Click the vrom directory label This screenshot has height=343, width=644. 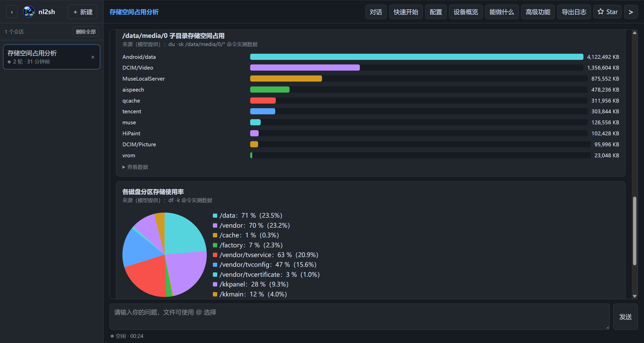pos(129,156)
